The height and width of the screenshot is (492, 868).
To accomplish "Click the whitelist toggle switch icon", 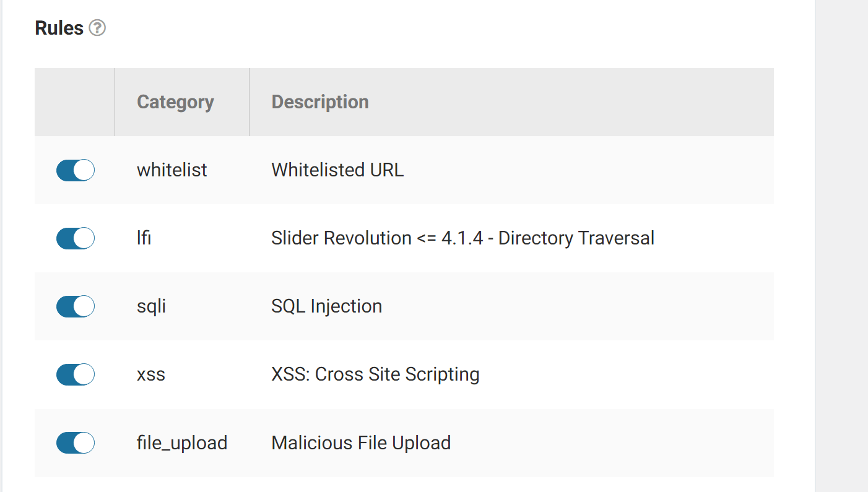I will 75,170.
